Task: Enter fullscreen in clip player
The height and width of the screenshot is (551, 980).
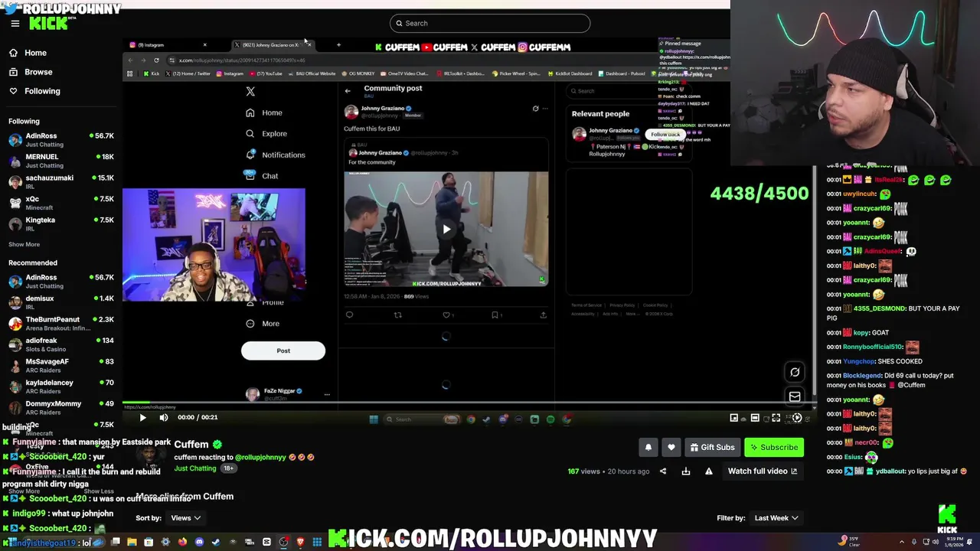Action: [776, 418]
